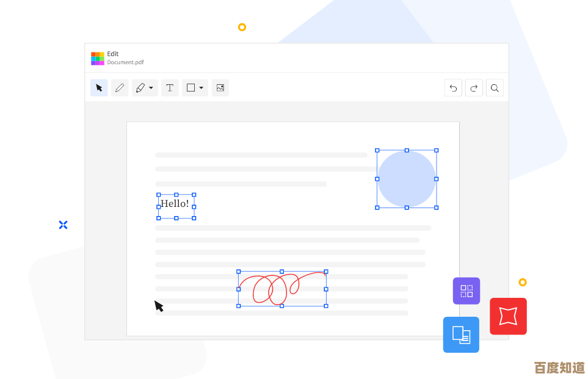
Task: Click the Document.pdf file name
Action: [x=125, y=62]
